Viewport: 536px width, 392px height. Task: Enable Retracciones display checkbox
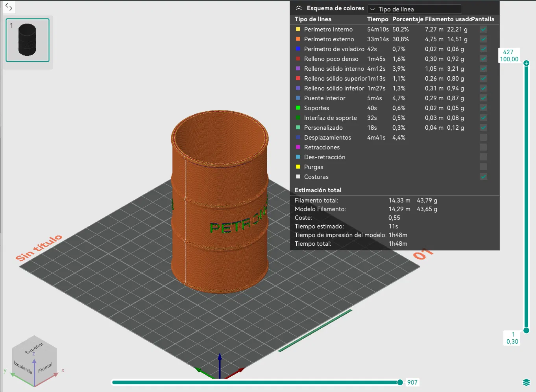[x=483, y=147]
